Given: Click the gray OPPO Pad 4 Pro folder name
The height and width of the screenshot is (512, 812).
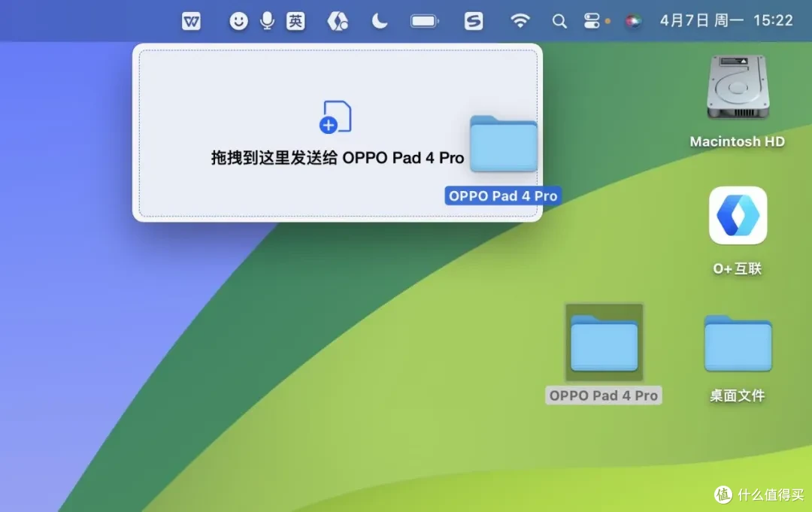Looking at the screenshot, I should click(603, 395).
